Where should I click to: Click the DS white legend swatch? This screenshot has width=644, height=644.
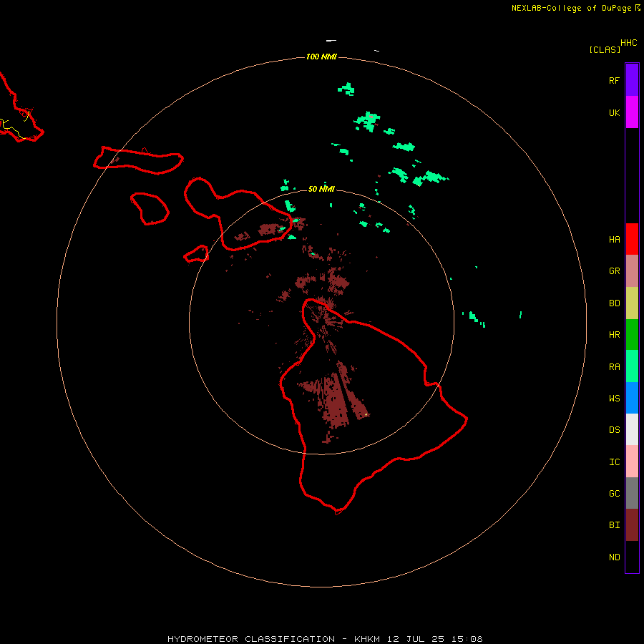(x=632, y=429)
